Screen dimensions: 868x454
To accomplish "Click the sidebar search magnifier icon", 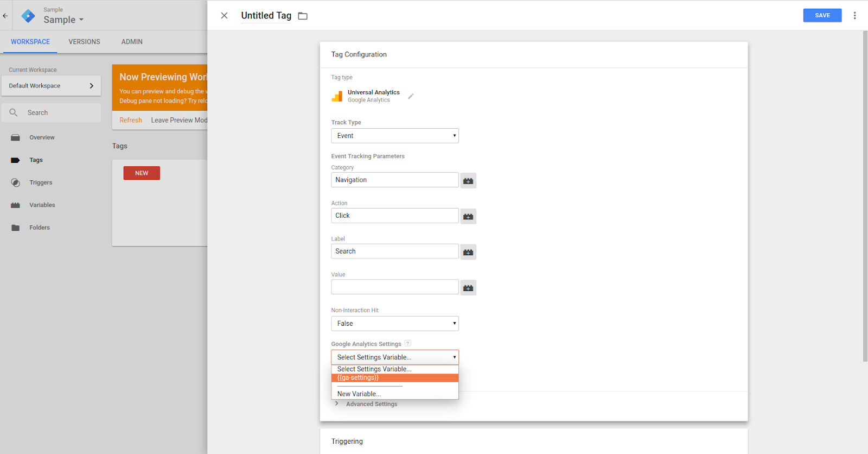I will coord(14,112).
